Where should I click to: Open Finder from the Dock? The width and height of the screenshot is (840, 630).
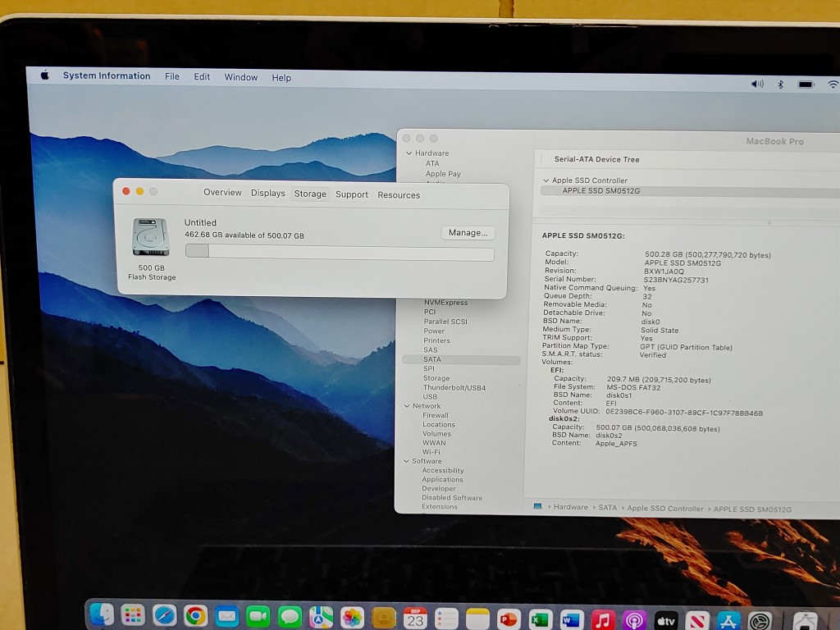[101, 614]
